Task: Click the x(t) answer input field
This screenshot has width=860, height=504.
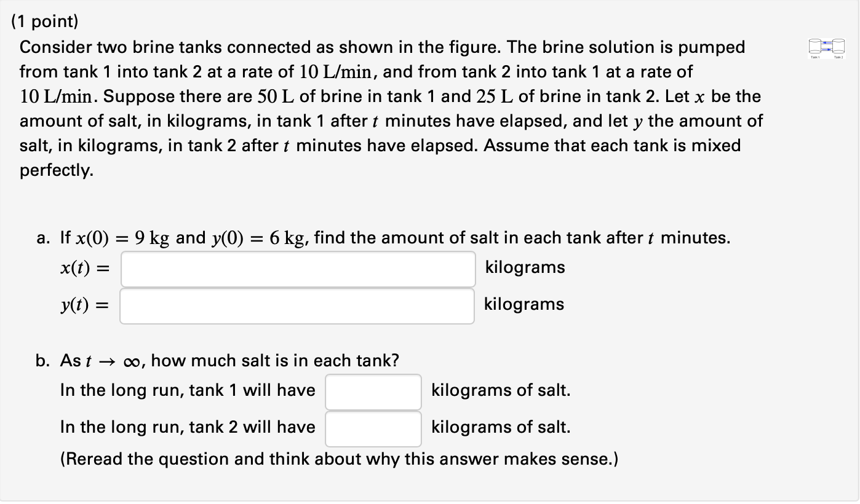Action: click(298, 268)
